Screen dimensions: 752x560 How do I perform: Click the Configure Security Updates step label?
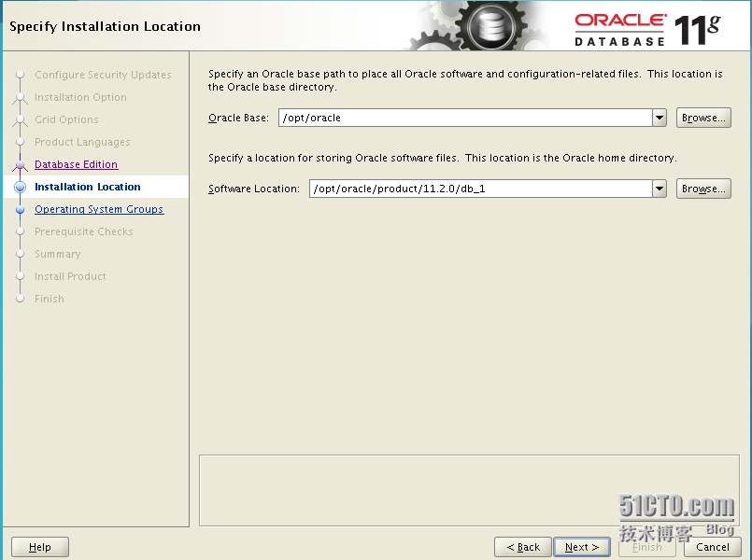click(x=103, y=75)
